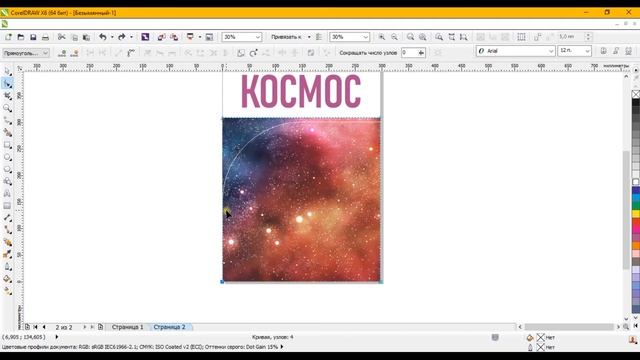This screenshot has height=360, width=640.
Task: Add a page after the last tab
Action: point(100,327)
